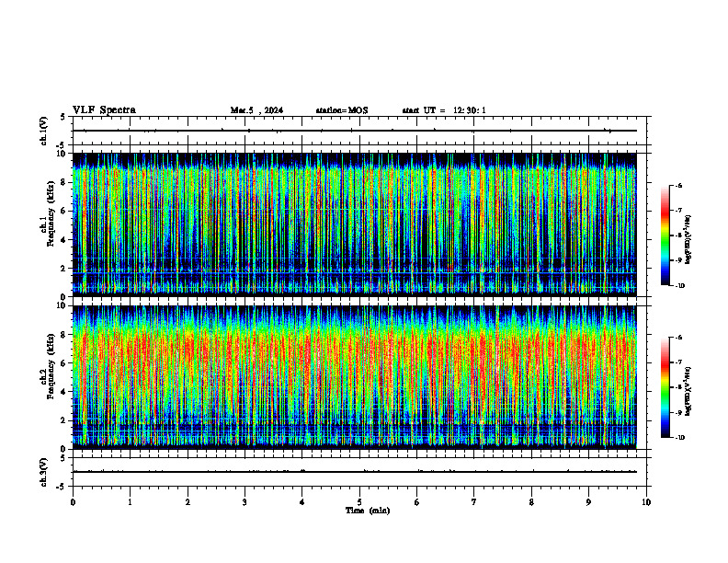Viewport: 728px width, 563px height.
Task: Click the "Time (min)" axis title
Action: click(x=368, y=511)
